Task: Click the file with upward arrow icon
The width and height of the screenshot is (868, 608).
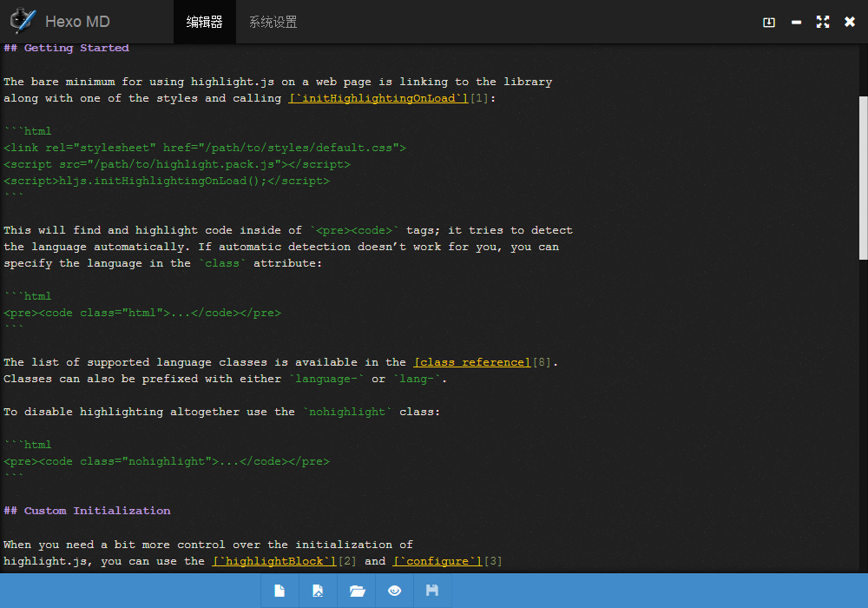Action: click(318, 591)
